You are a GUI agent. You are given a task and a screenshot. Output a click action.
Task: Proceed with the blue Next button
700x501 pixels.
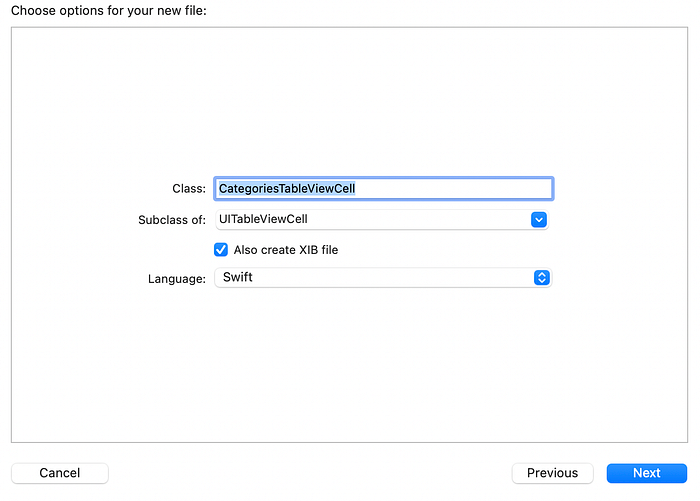[x=646, y=473]
